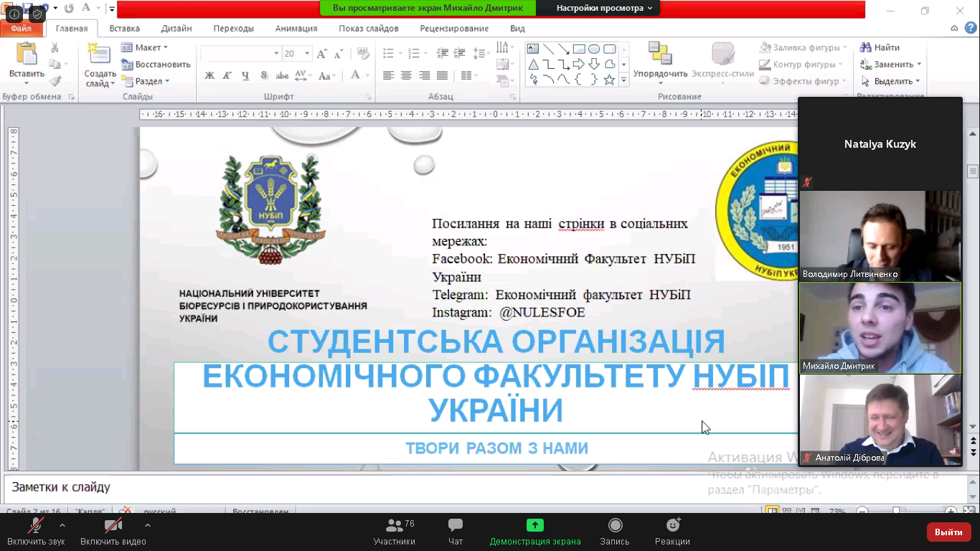980x551 pixels.
Task: Click Михайло Дмитрик video thumbnail
Action: (x=880, y=328)
